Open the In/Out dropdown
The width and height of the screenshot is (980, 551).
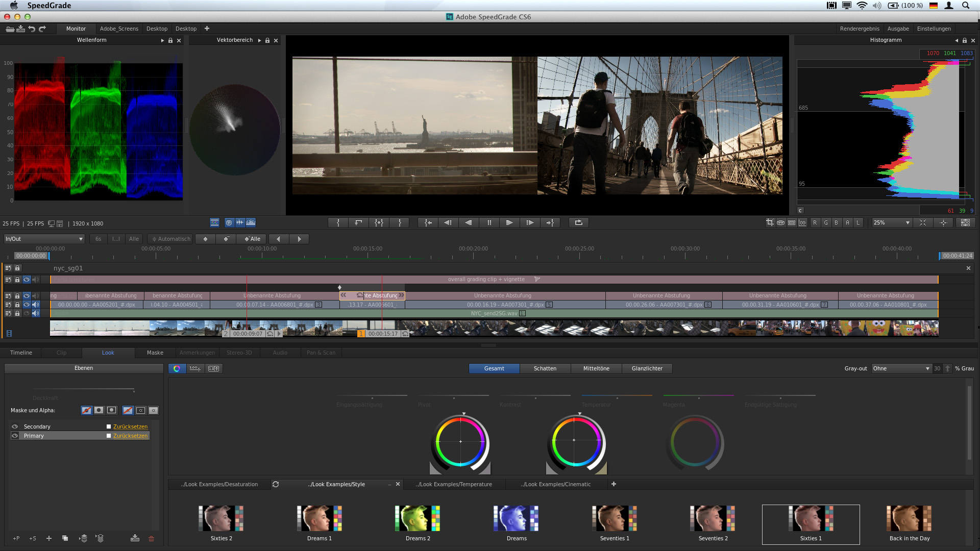[x=44, y=239]
